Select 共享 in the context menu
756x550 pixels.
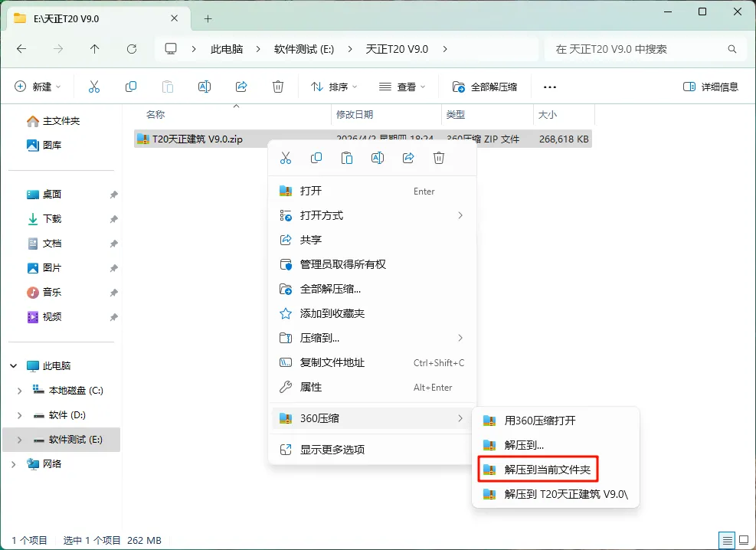(372, 240)
